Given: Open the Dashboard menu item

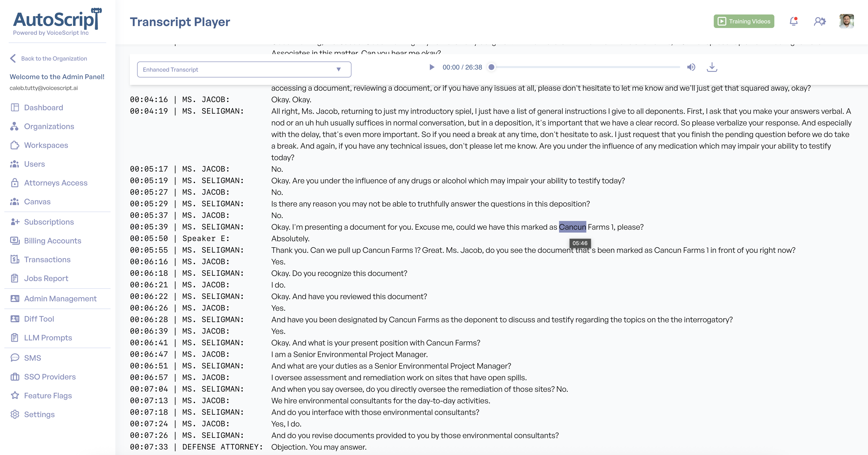Looking at the screenshot, I should (x=43, y=107).
